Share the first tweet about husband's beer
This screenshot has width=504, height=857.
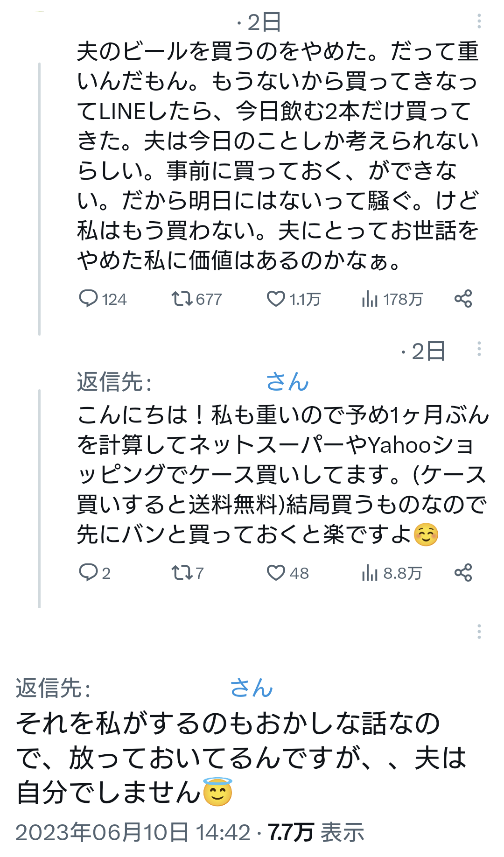click(x=463, y=299)
